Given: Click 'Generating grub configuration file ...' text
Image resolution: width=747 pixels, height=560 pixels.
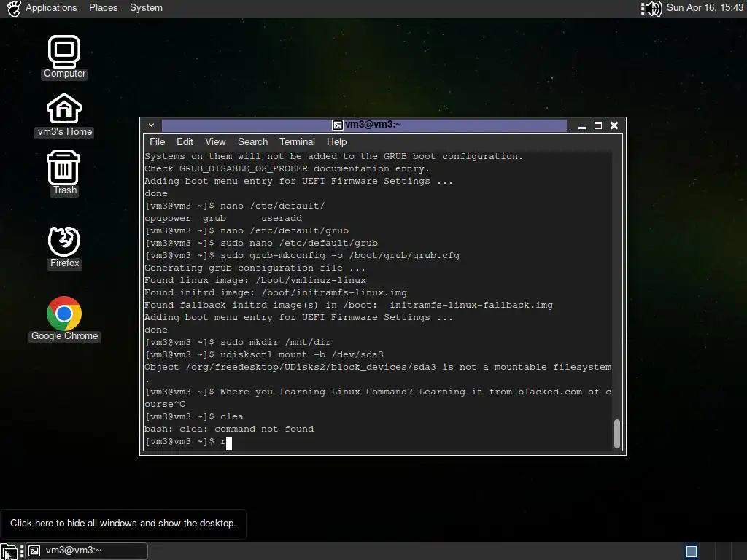Looking at the screenshot, I should [255, 268].
